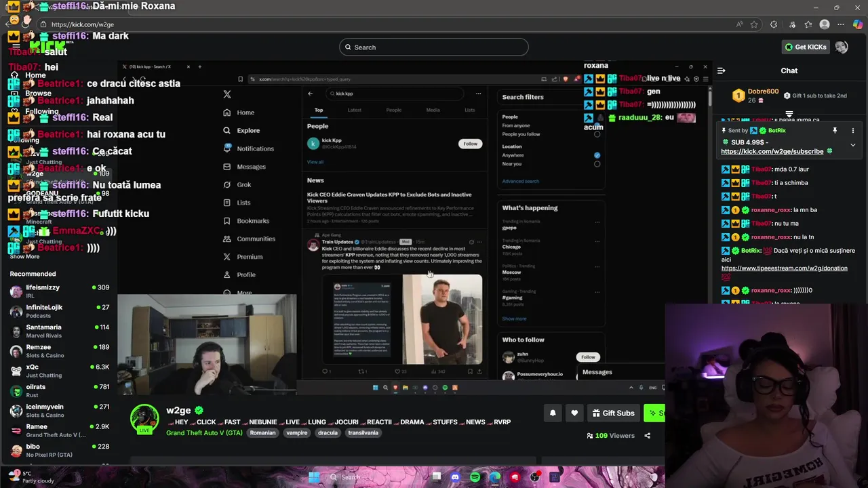Open tipeeestream donation link in chat
This screenshot has height=488, width=868.
(784, 268)
